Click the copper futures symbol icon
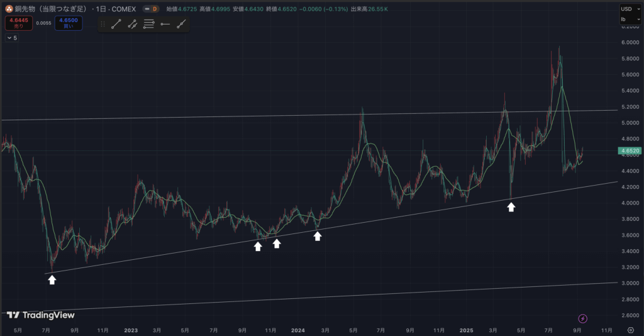 point(9,9)
